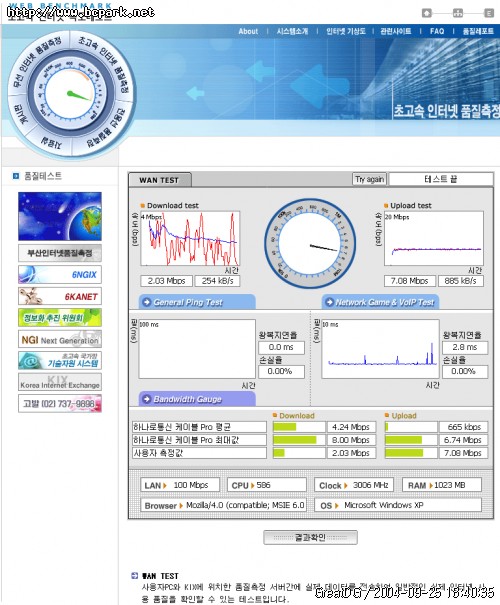Click the 8.00 Mbps download progress bar

coord(299,440)
